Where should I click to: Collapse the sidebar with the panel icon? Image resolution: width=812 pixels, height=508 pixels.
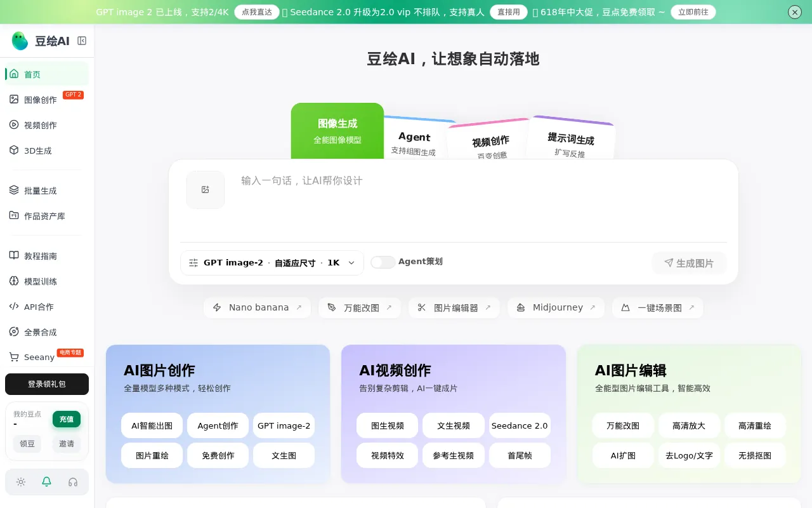tap(82, 41)
